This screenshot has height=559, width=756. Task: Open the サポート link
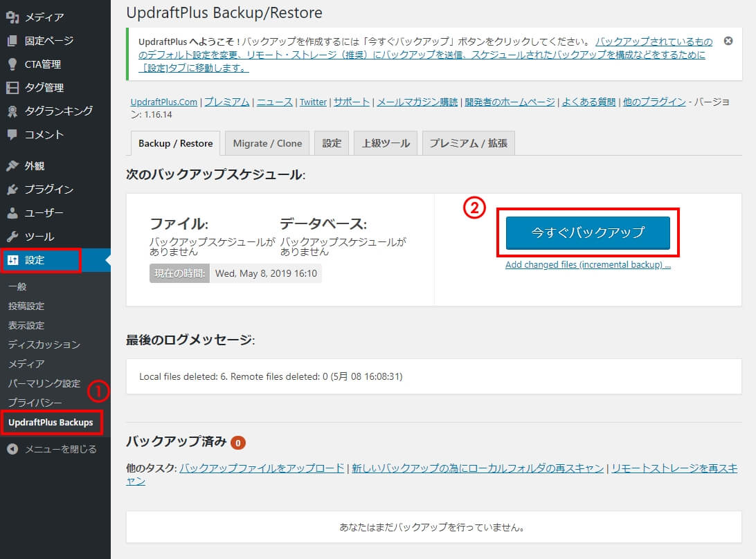click(352, 102)
